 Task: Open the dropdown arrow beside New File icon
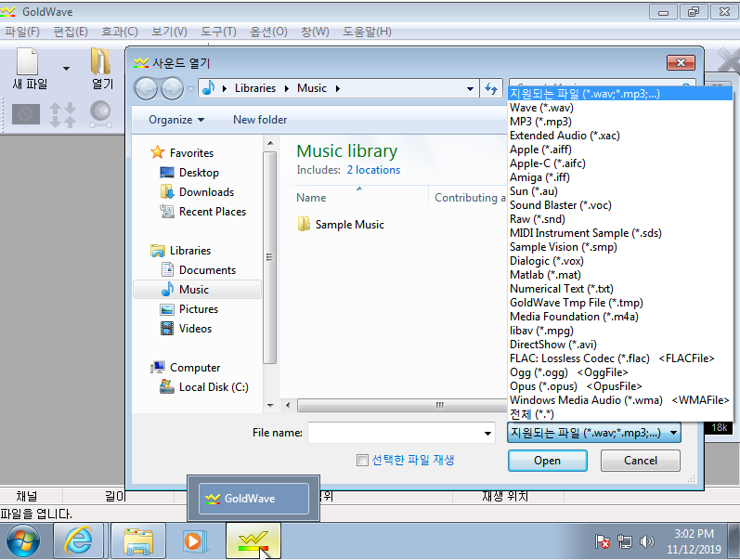coord(67,69)
